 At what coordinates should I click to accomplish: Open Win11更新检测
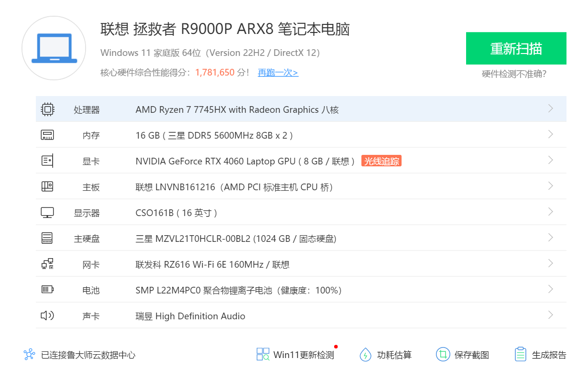(304, 355)
